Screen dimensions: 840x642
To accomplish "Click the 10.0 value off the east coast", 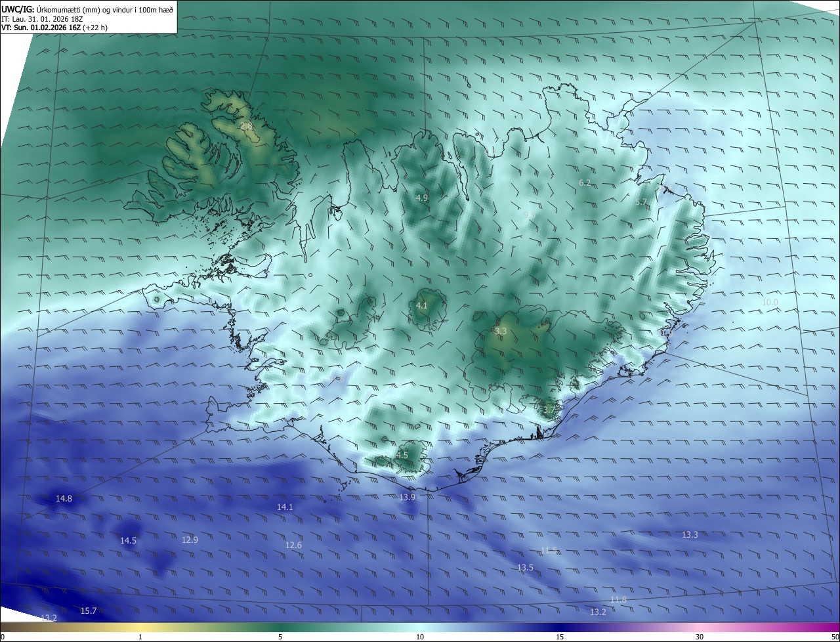I will pyautogui.click(x=770, y=302).
